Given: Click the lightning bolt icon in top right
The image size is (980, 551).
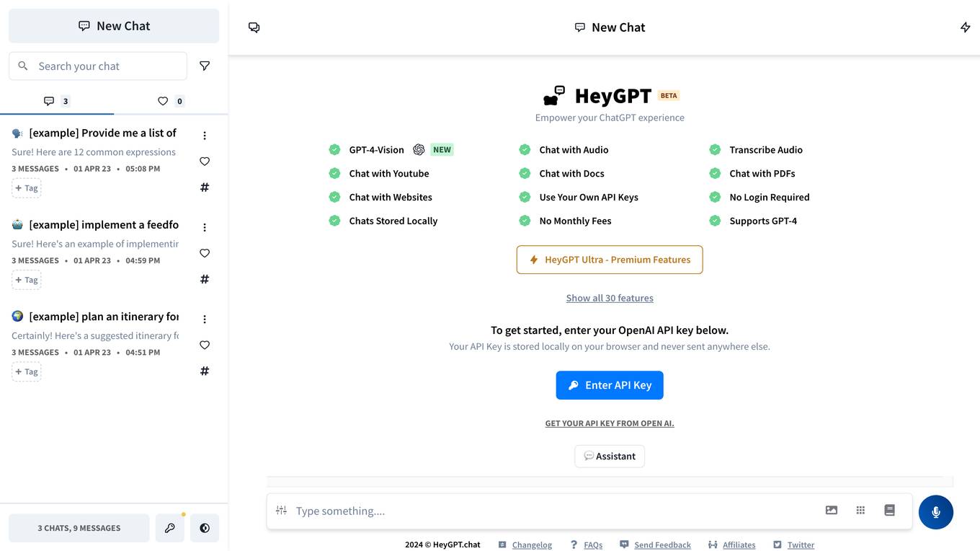Looking at the screenshot, I should pyautogui.click(x=966, y=27).
